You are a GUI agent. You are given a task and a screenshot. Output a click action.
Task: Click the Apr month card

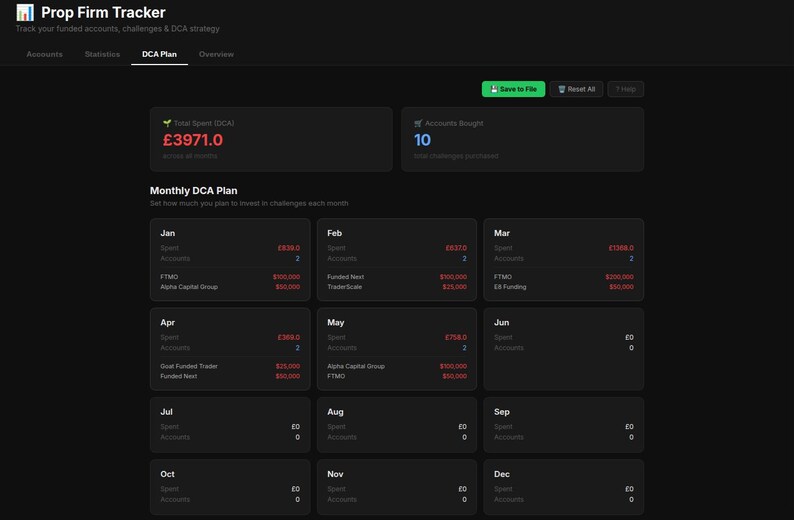pos(230,349)
